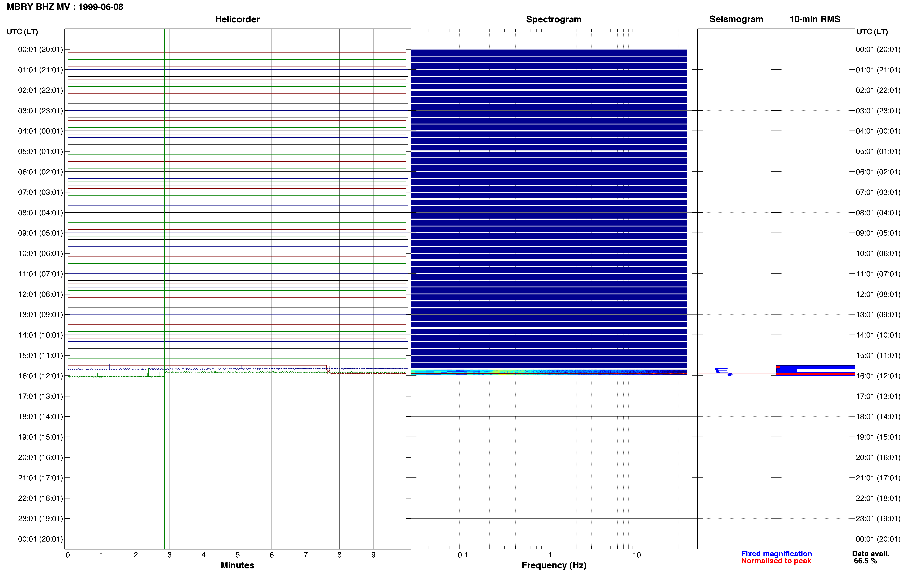The image size is (924, 578).
Task: Click the "10" tick on the Frequency axis
Action: 637,555
